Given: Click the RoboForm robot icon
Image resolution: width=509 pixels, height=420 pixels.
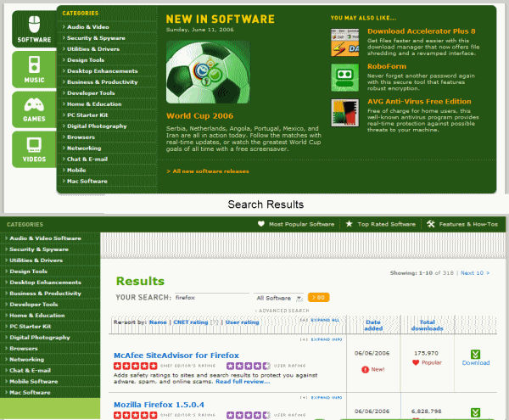Looking at the screenshot, I should click(x=344, y=77).
